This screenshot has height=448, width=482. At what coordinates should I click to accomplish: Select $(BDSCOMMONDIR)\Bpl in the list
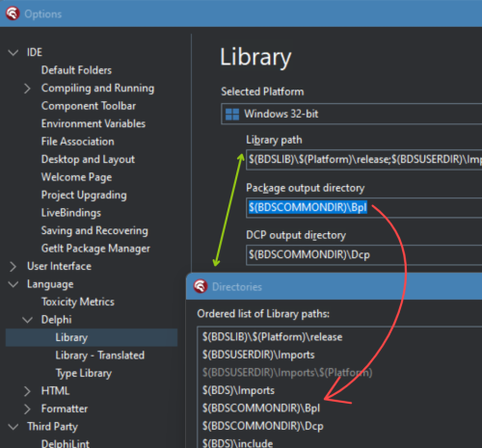[x=261, y=408]
